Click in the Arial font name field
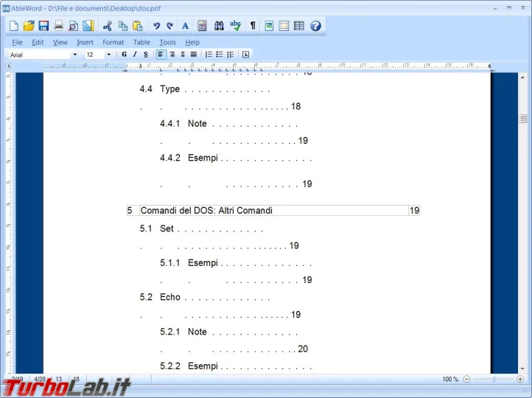Viewport: 532px width, 398px height. click(39, 55)
